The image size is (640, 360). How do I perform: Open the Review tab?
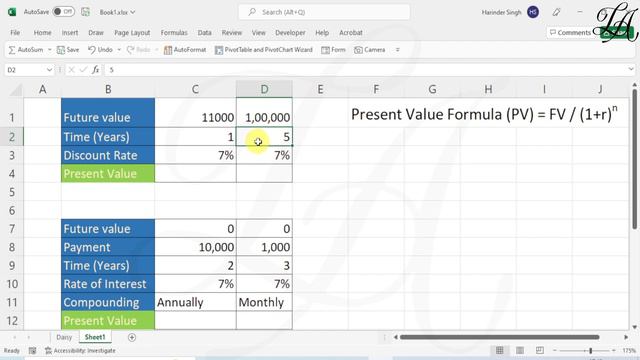[232, 33]
